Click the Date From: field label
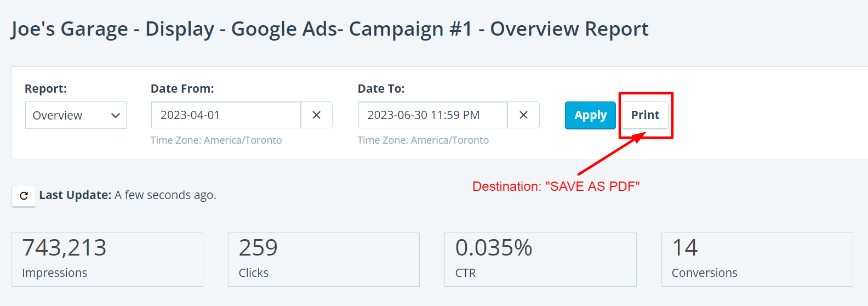 pyautogui.click(x=182, y=89)
